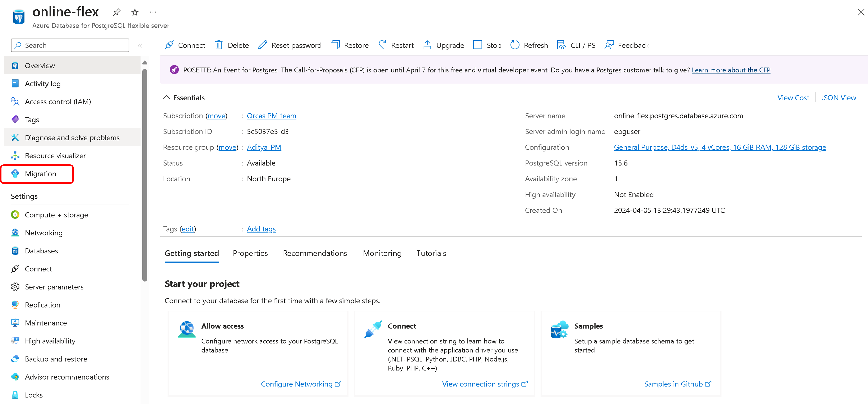868x404 pixels.
Task: Close the online-flex blade
Action: coord(861,12)
